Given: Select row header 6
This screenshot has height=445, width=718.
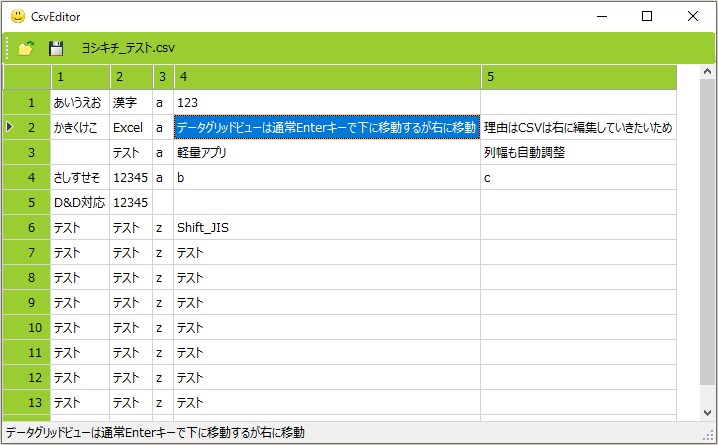Looking at the screenshot, I should (x=27, y=227).
